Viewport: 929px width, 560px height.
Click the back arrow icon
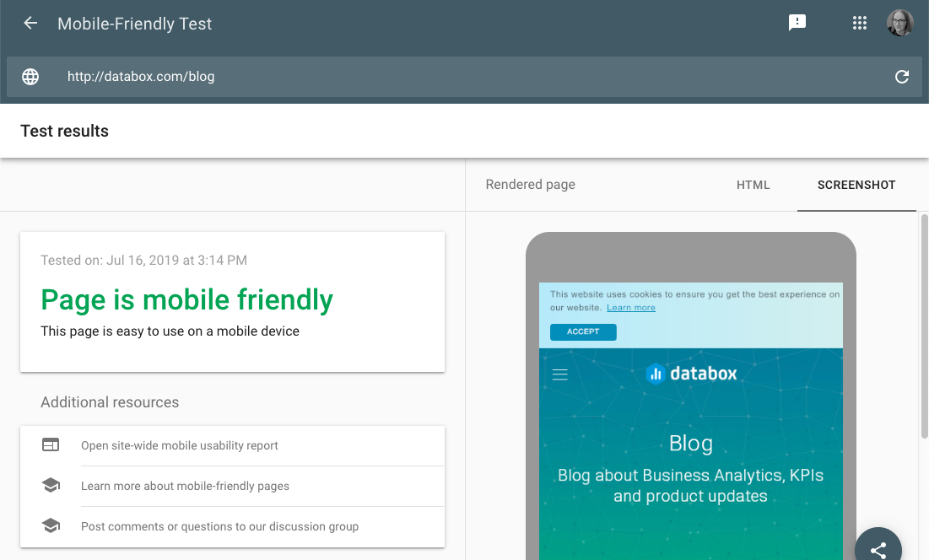(30, 23)
